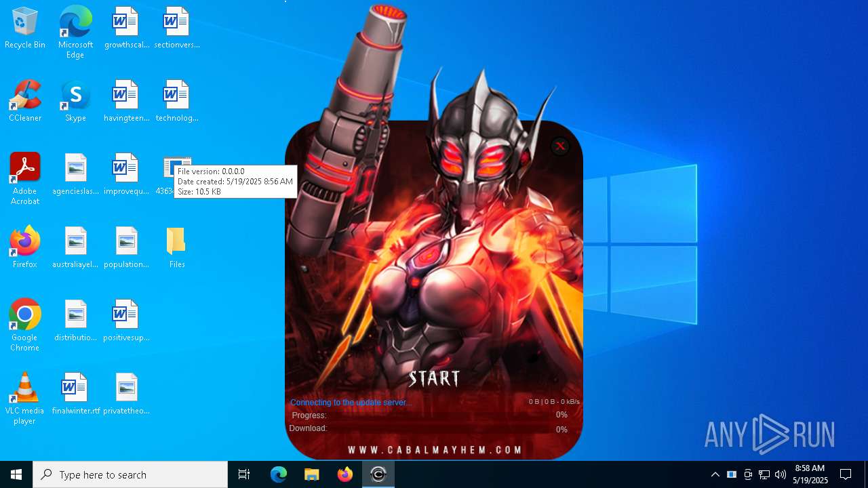Open Microsoft Edge from the taskbar
The image size is (868, 488).
(279, 474)
